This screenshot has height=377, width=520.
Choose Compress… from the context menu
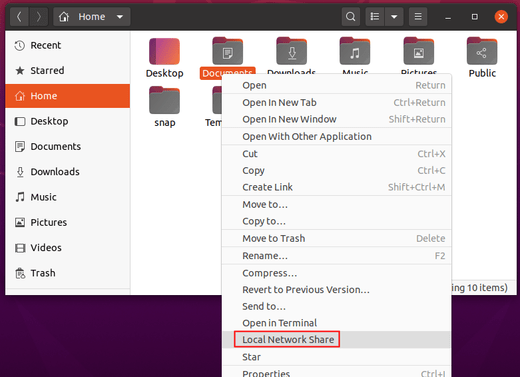click(x=337, y=273)
